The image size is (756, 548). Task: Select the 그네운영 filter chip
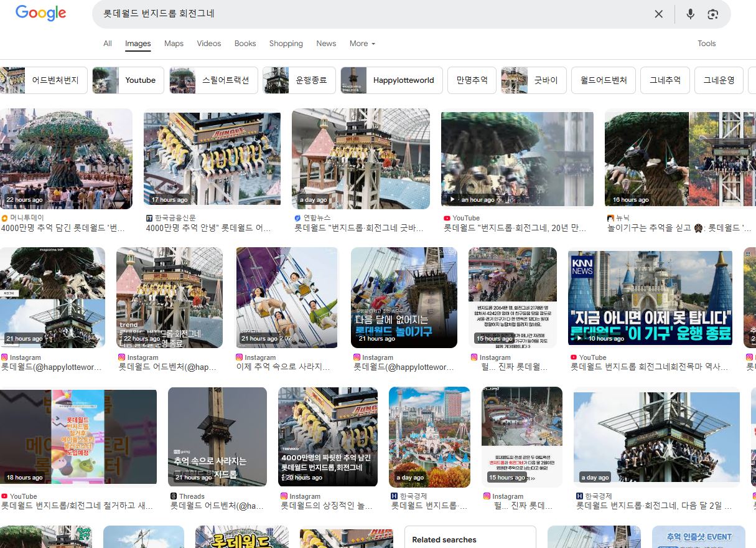[719, 80]
